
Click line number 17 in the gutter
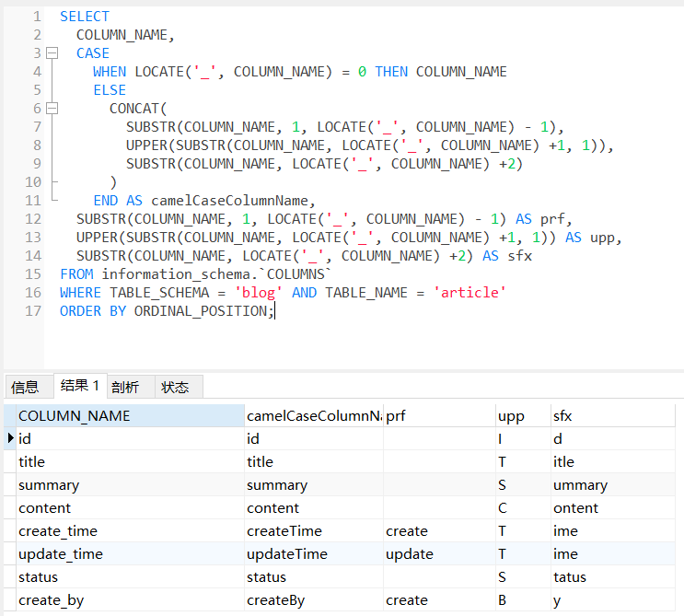pyautogui.click(x=33, y=311)
